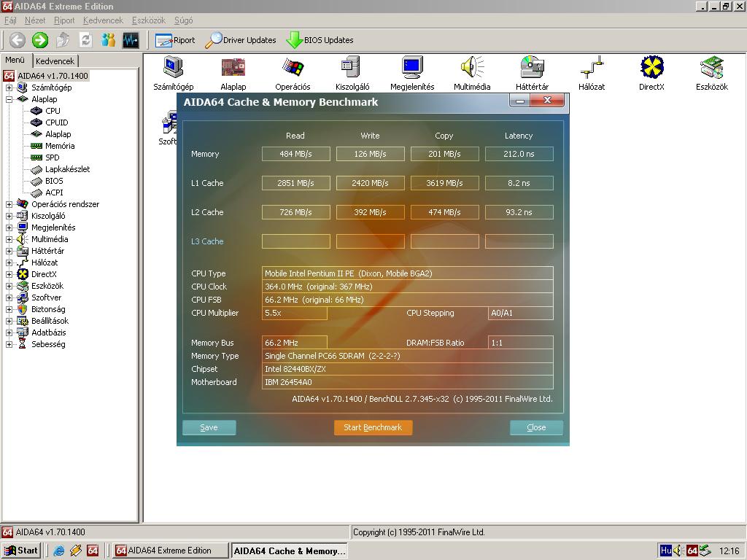The width and height of the screenshot is (747, 560).
Task: Click Start Benchmark button
Action: point(373,427)
